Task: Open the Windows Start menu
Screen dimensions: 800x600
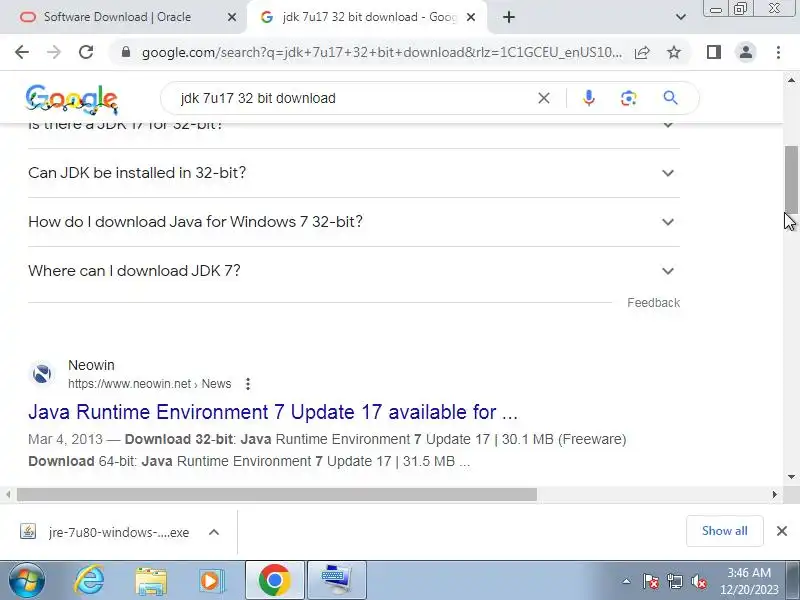Action: coord(27,581)
